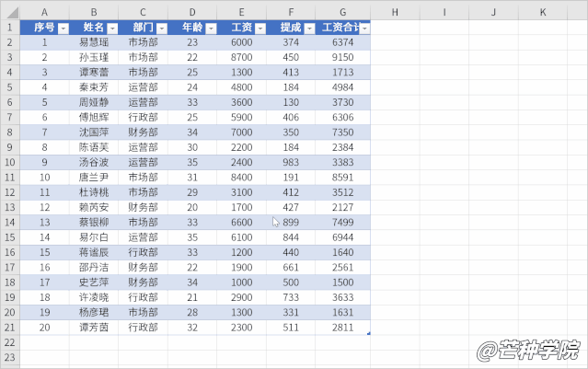The image size is (588, 369).
Task: Select column H header
Action: pos(395,12)
